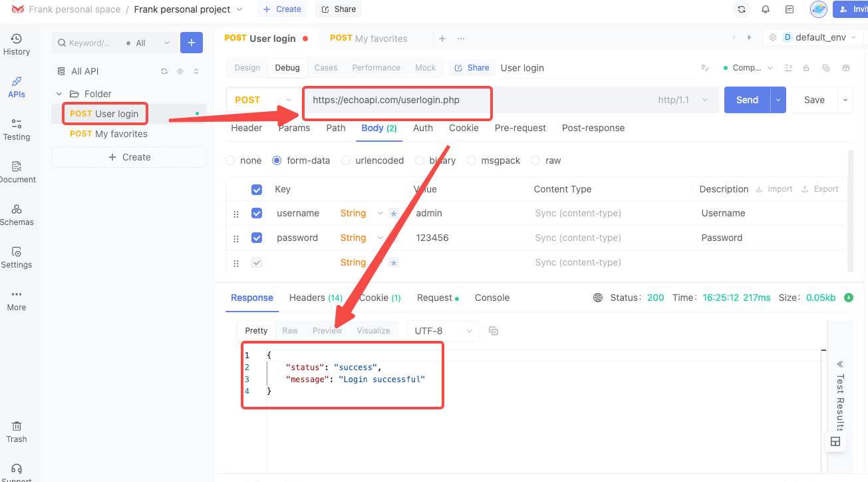Click the Export link in parameters table
The image size is (868, 482).
(820, 189)
